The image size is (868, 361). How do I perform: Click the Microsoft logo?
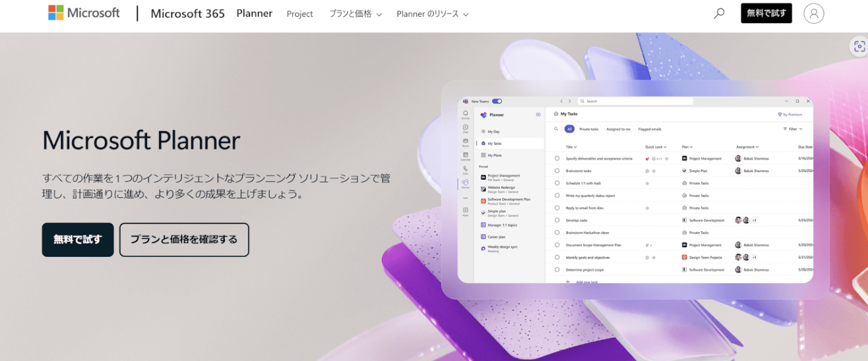point(84,13)
